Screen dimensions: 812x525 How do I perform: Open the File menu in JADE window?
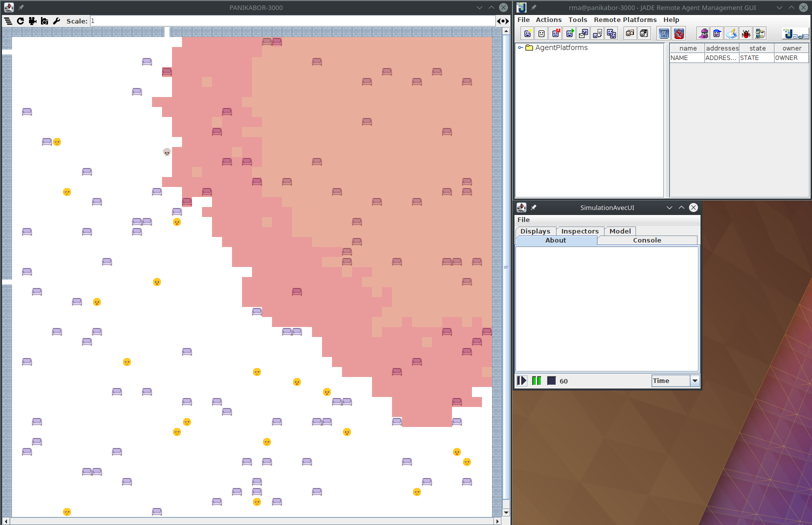point(523,20)
